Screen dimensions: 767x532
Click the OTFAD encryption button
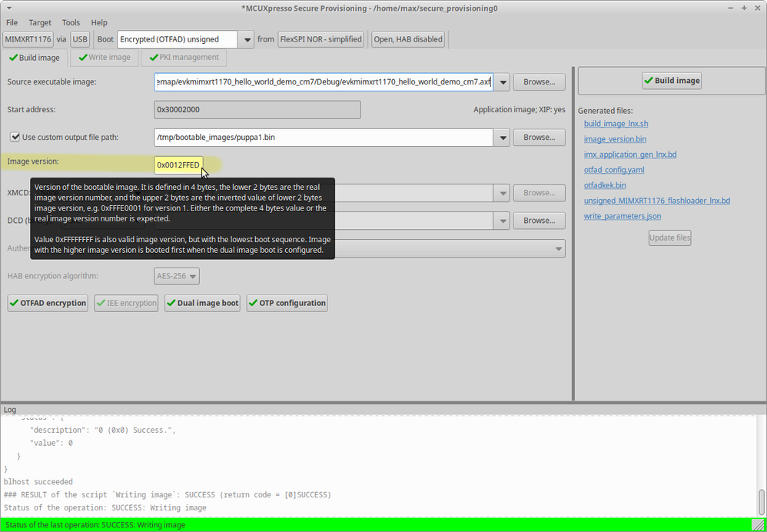click(48, 303)
